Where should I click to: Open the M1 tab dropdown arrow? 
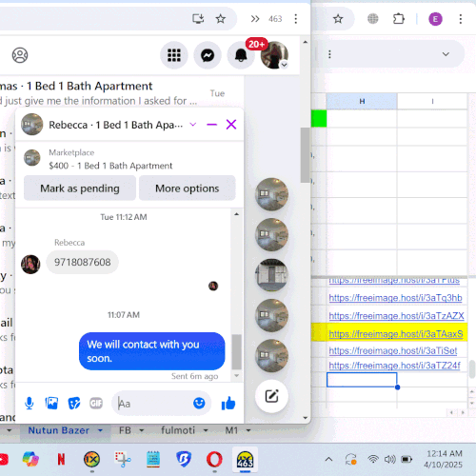tap(248, 430)
